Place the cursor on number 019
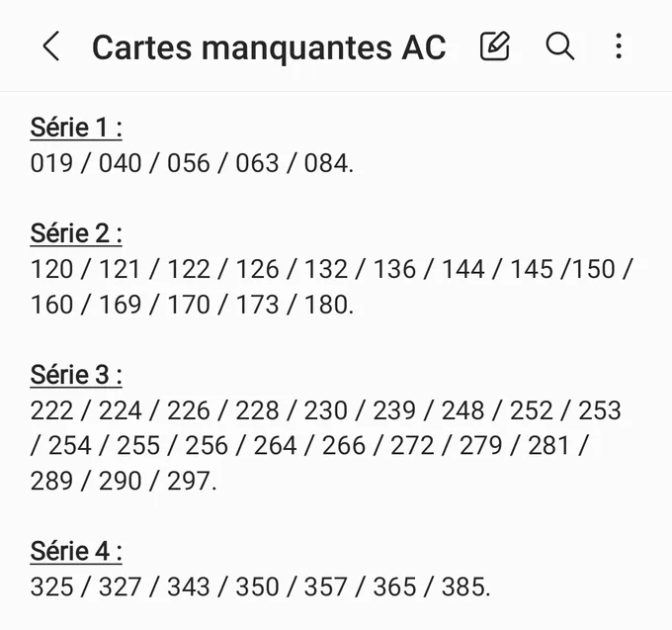Screen dimensions: 672x630 click(x=51, y=163)
